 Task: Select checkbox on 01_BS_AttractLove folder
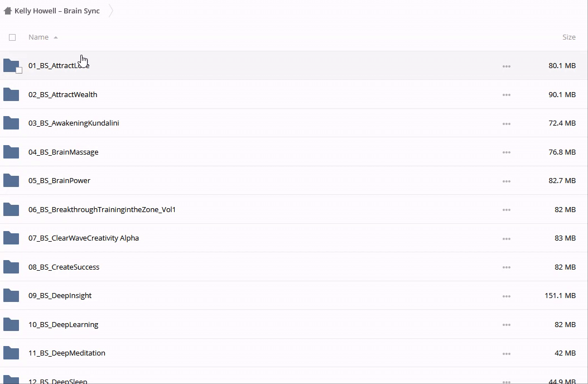(x=19, y=70)
